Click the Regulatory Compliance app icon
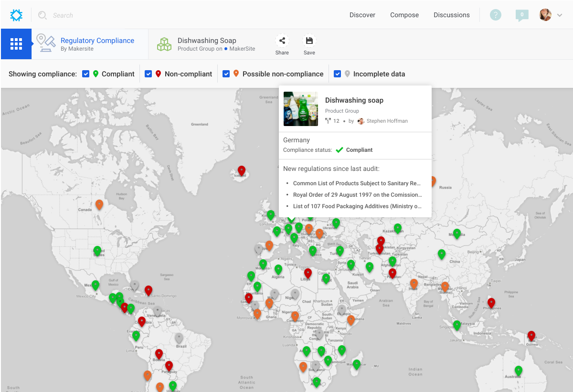 point(46,43)
